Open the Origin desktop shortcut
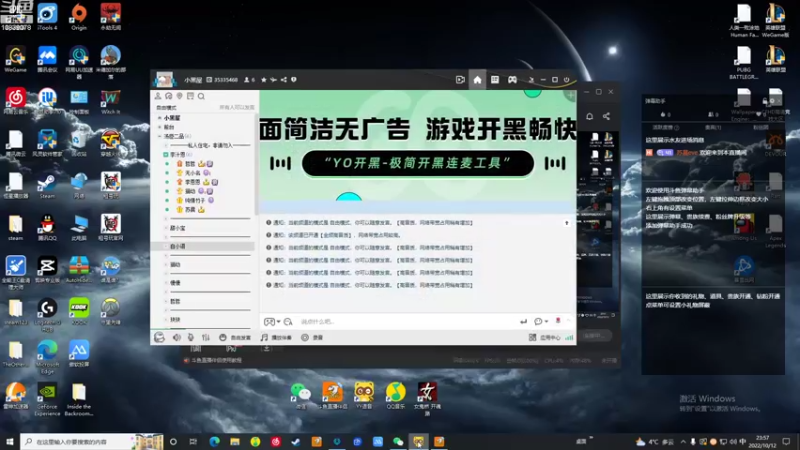The image size is (800, 450). click(x=79, y=17)
